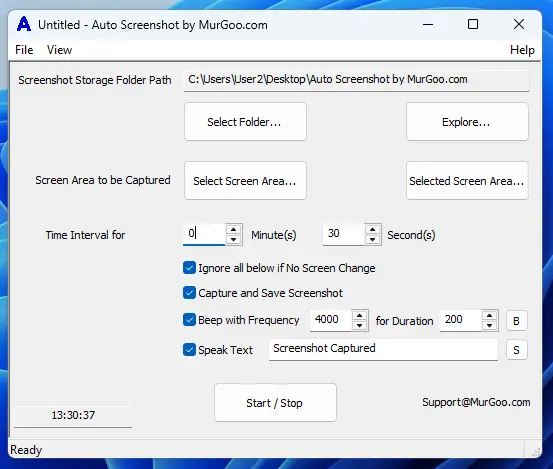Increase the Minute(s) value with up arrow
Screen dimensions: 553x469
point(233,229)
